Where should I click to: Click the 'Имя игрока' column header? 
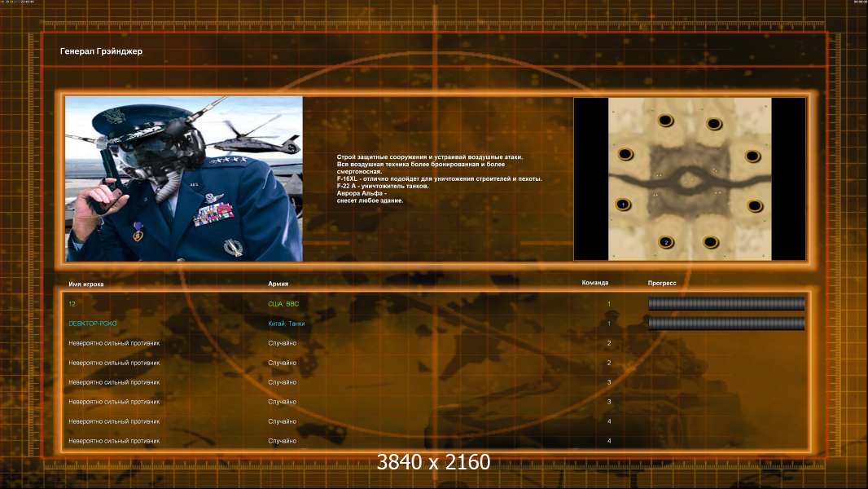coord(86,284)
